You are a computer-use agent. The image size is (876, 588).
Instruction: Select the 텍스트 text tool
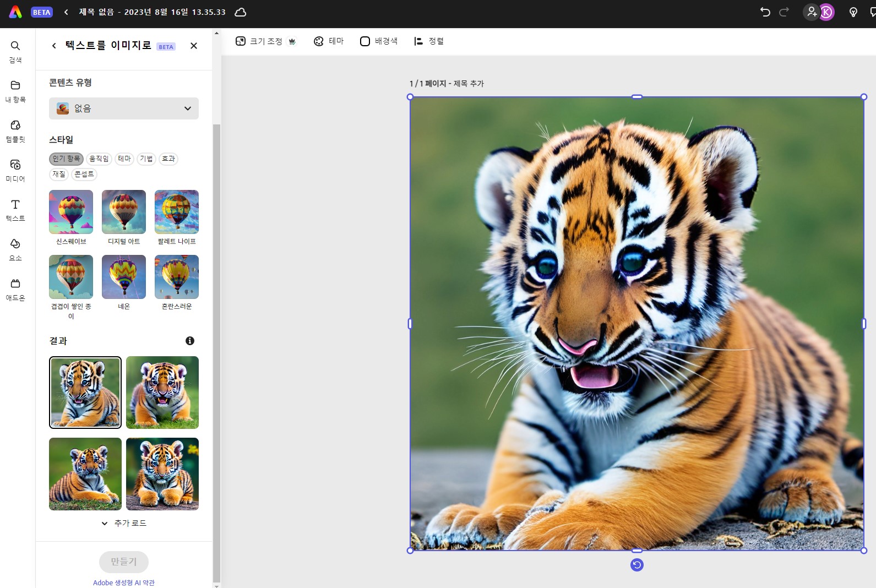(x=15, y=210)
